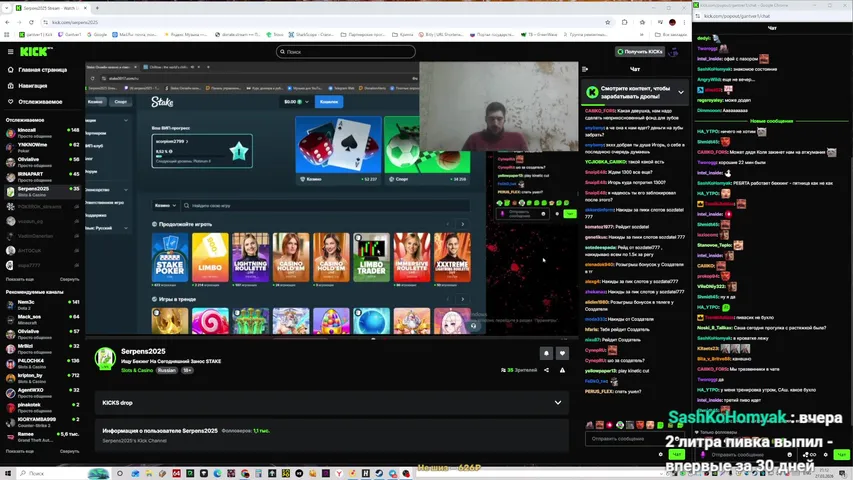
Task: Open the hamburger menu beside the KICK logo
Action: [10, 51]
